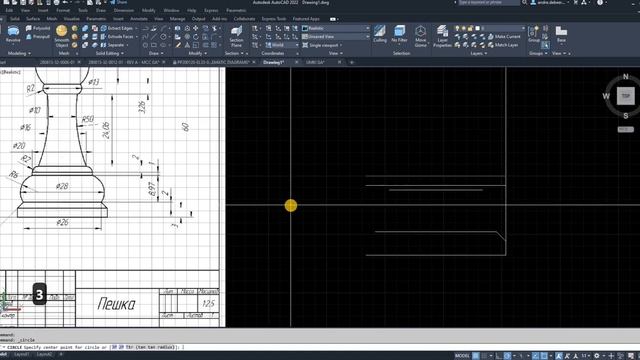
Task: Click the layer color swatch in layer dropdown
Action: coord(477,28)
